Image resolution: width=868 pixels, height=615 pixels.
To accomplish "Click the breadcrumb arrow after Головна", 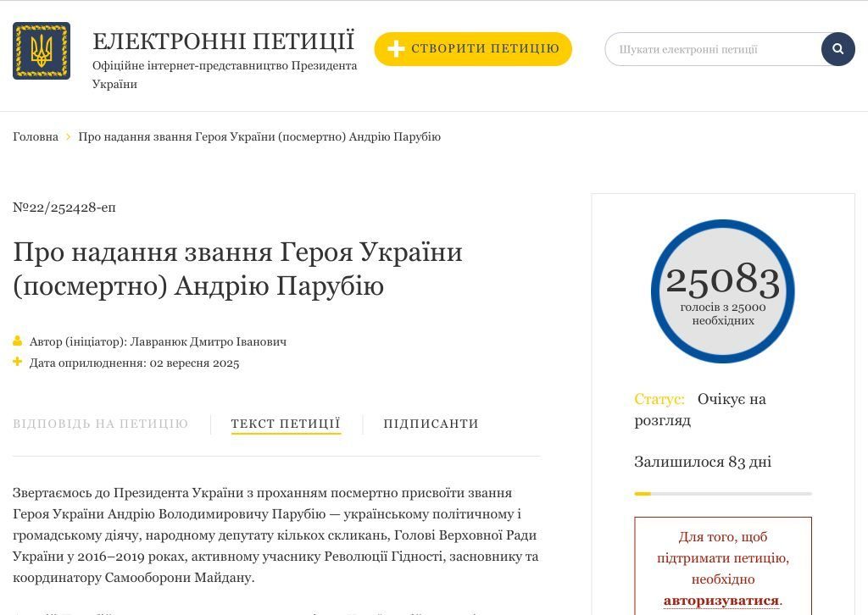I will (x=69, y=137).
